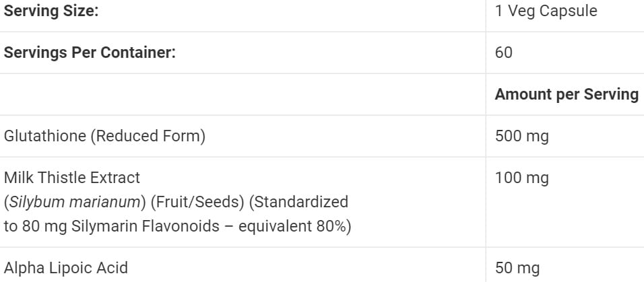Click the Amount per Serving header
Viewport: 644px width, 282px height.
pos(567,94)
